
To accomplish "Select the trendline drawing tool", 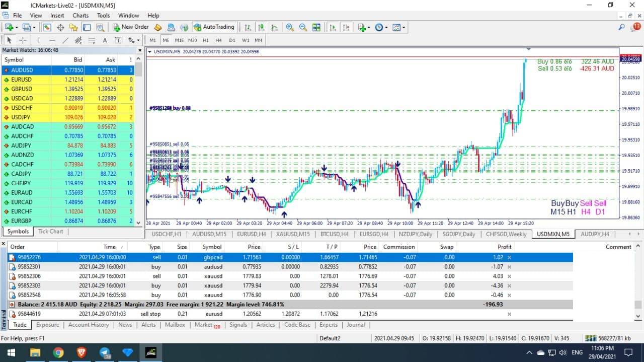I will pyautogui.click(x=65, y=40).
